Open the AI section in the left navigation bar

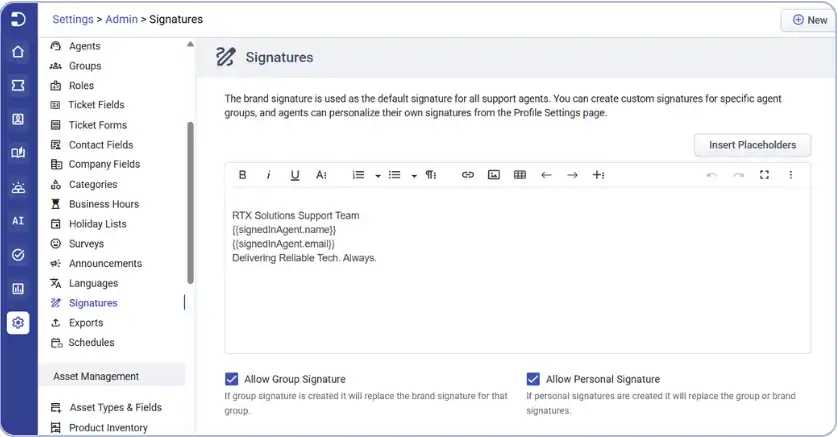18,221
